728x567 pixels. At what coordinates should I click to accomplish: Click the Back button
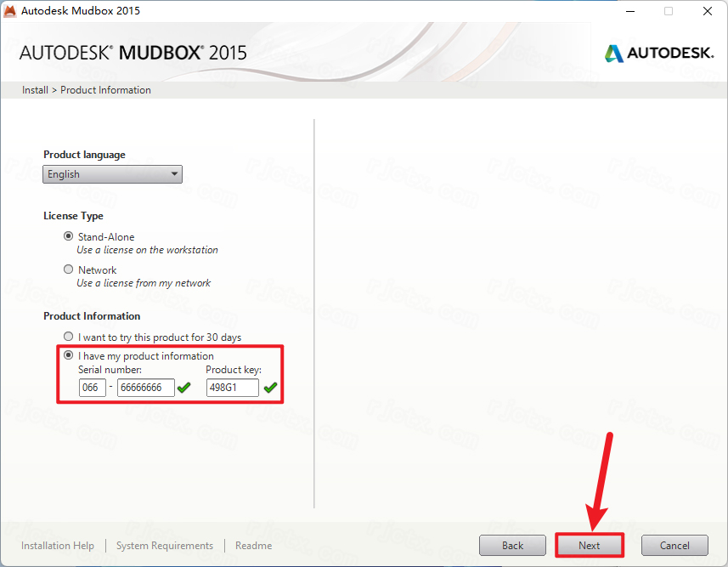pos(512,545)
